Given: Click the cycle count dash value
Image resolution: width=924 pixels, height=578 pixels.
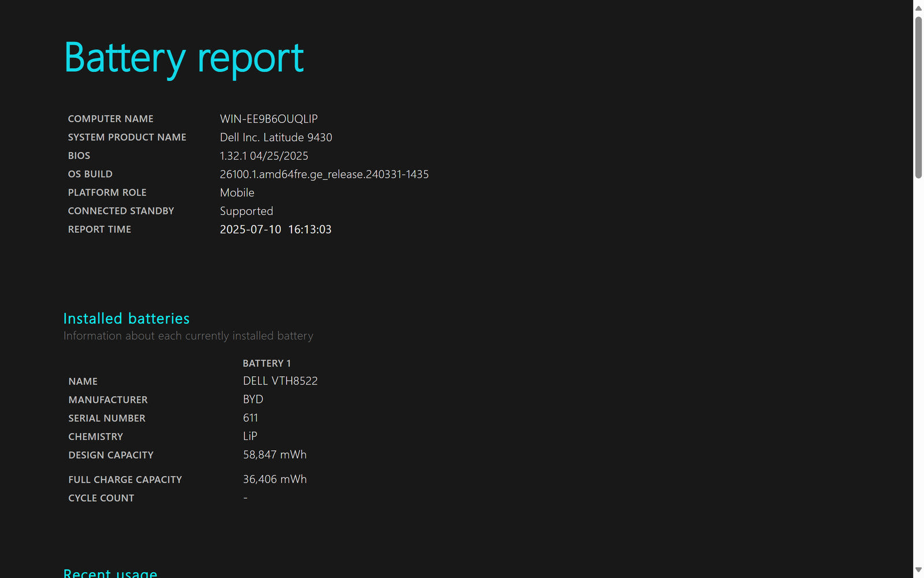Looking at the screenshot, I should [x=245, y=498].
